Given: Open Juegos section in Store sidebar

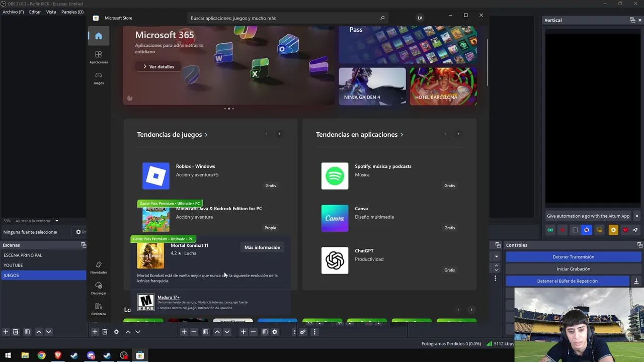Looking at the screenshot, I should [99, 78].
